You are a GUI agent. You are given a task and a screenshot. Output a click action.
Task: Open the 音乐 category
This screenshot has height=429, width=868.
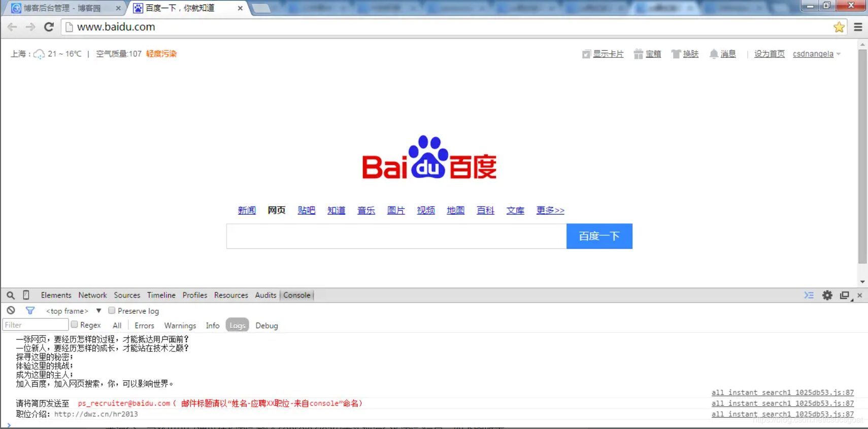pos(366,210)
